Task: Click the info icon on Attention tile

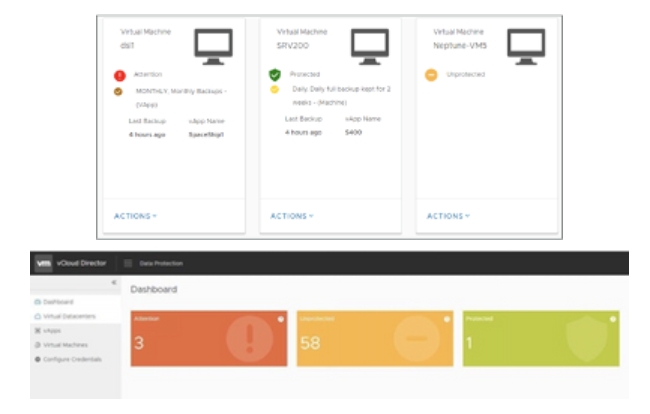Action: pyautogui.click(x=280, y=320)
